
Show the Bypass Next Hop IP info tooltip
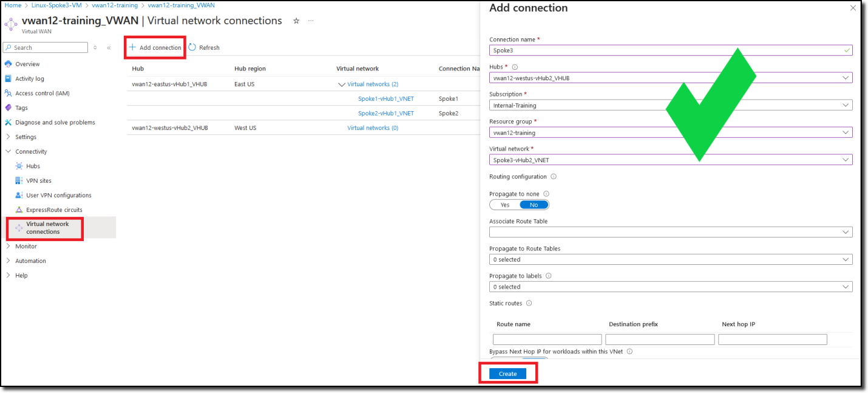pyautogui.click(x=629, y=351)
